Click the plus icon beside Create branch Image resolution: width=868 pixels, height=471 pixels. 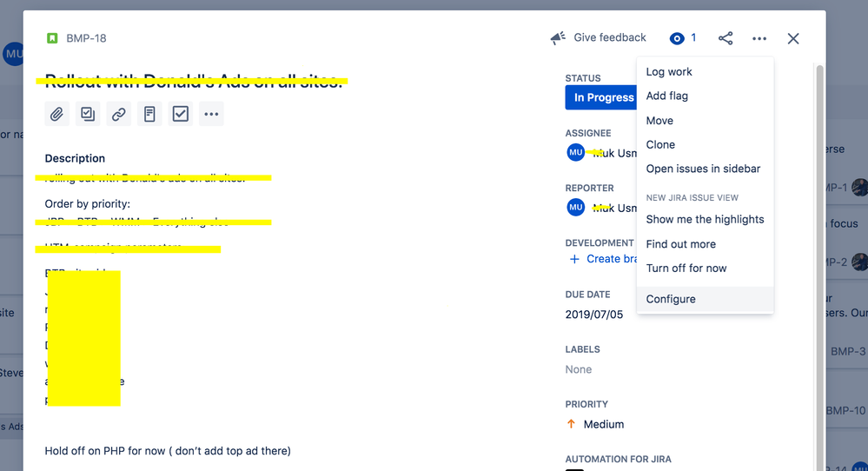574,259
